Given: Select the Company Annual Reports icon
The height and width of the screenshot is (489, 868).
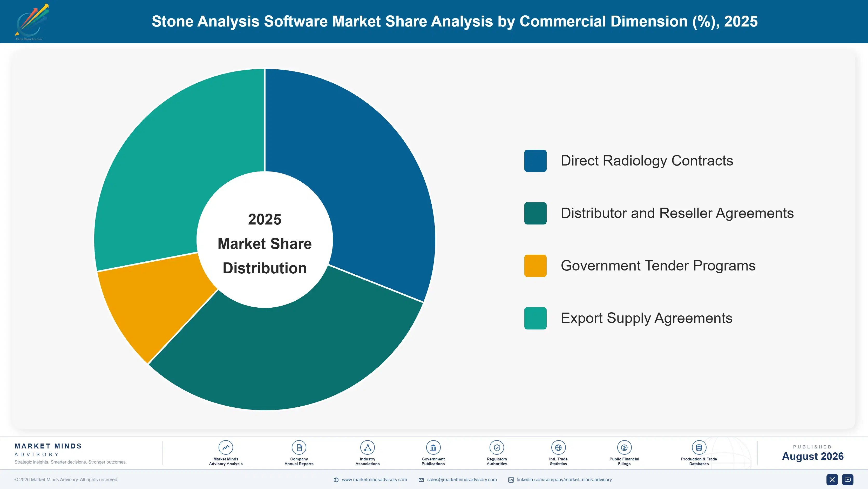Looking at the screenshot, I should point(299,447).
